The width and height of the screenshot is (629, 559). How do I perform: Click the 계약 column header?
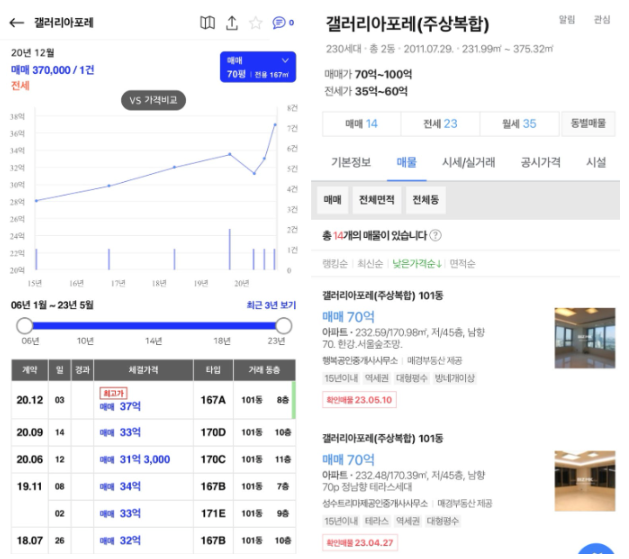tap(29, 370)
